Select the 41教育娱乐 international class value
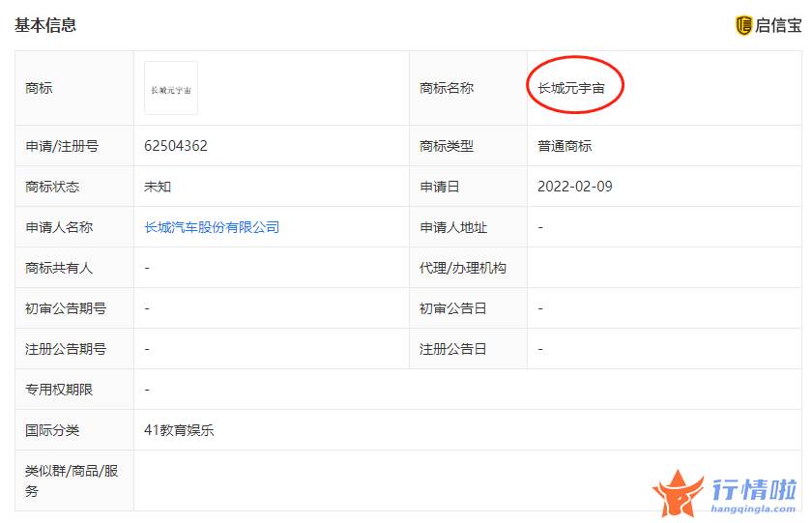The width and height of the screenshot is (812, 523). tap(179, 430)
